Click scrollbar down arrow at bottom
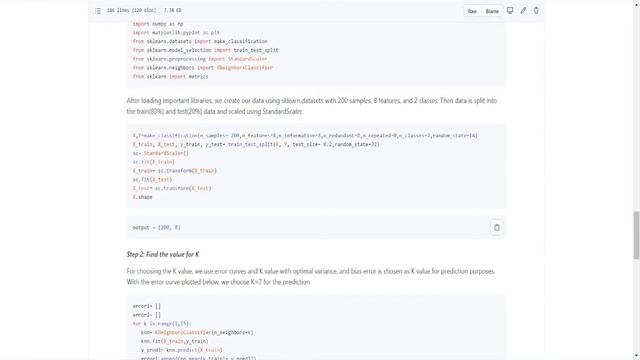Screen dimensions: 640x360 [636, 357]
